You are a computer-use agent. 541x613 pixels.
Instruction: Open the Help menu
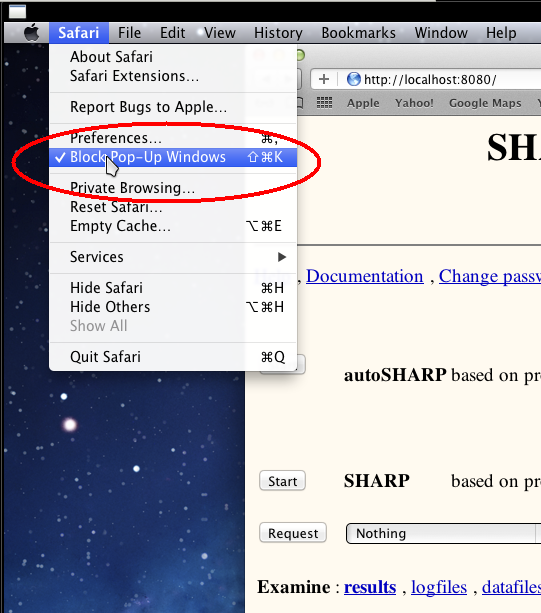point(501,33)
